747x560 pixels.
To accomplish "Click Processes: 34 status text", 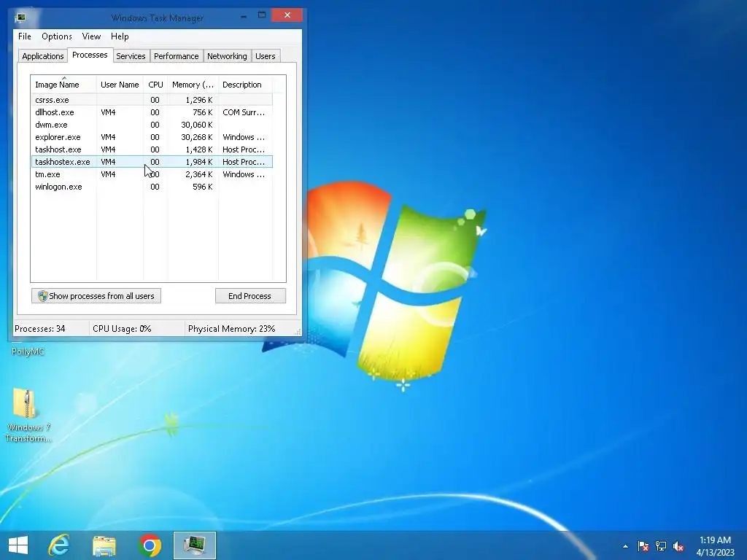I will click(40, 329).
